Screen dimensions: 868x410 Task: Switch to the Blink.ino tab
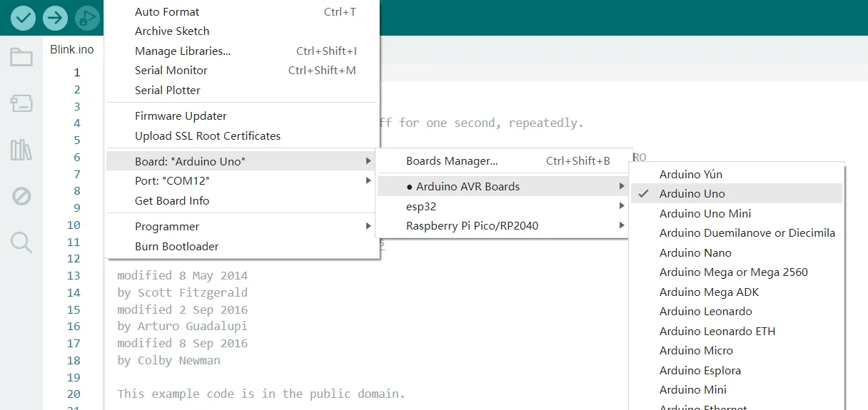pyautogui.click(x=71, y=49)
